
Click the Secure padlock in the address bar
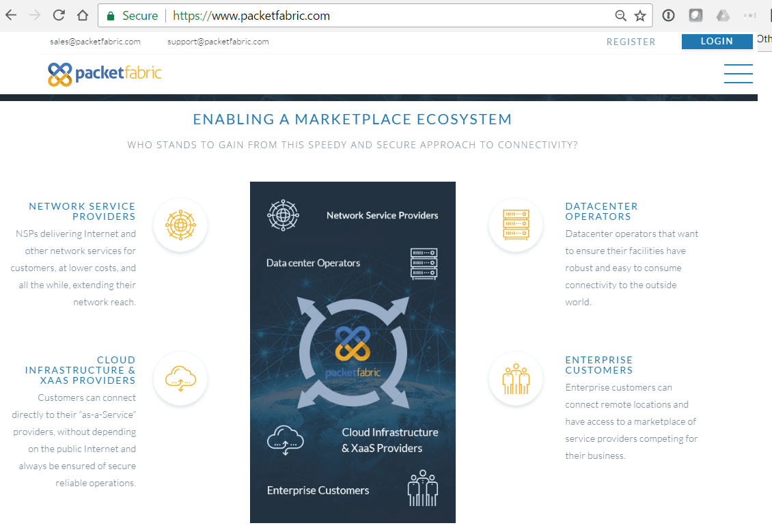click(111, 14)
